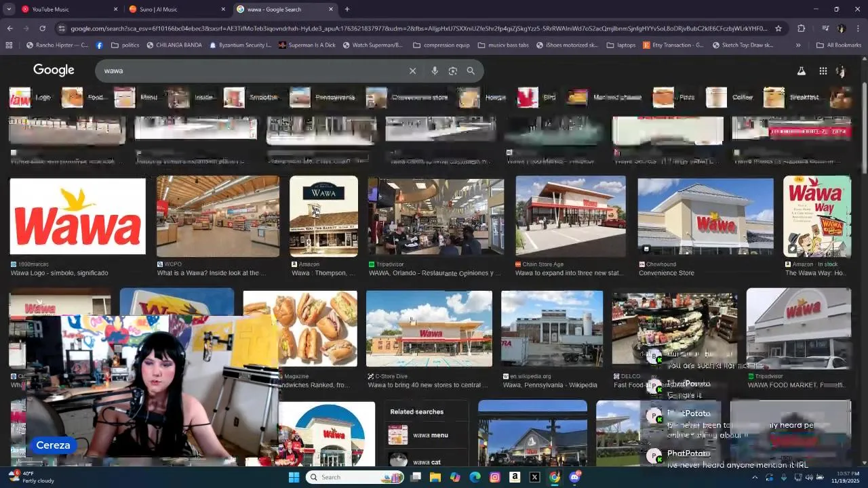
Task: Open the laptops bookmark folder
Action: (x=621, y=45)
